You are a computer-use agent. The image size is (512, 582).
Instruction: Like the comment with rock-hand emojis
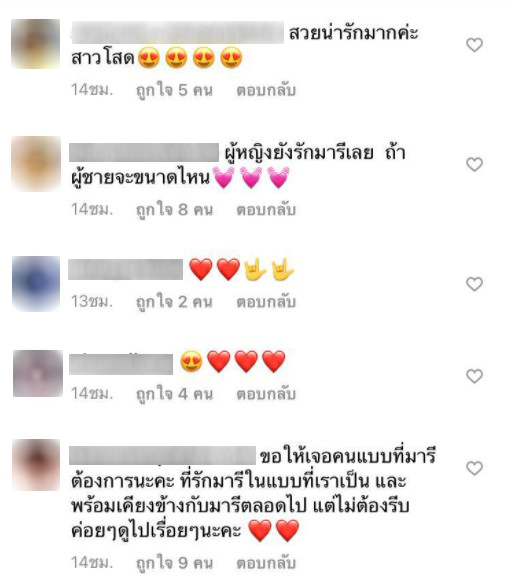(474, 284)
